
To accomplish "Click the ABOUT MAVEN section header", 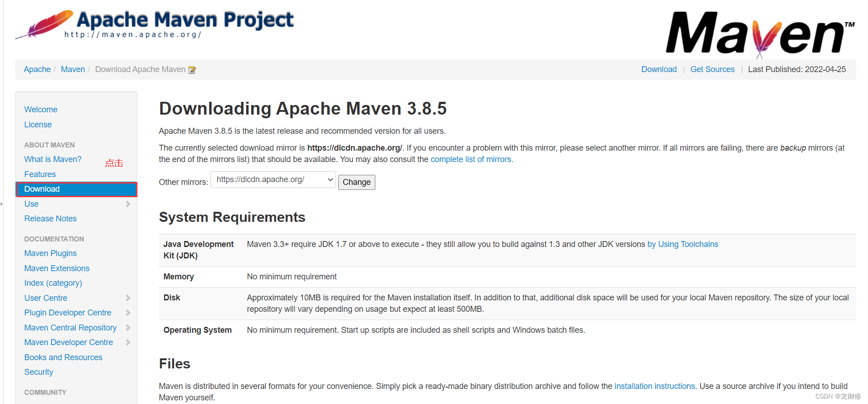I will [x=49, y=145].
